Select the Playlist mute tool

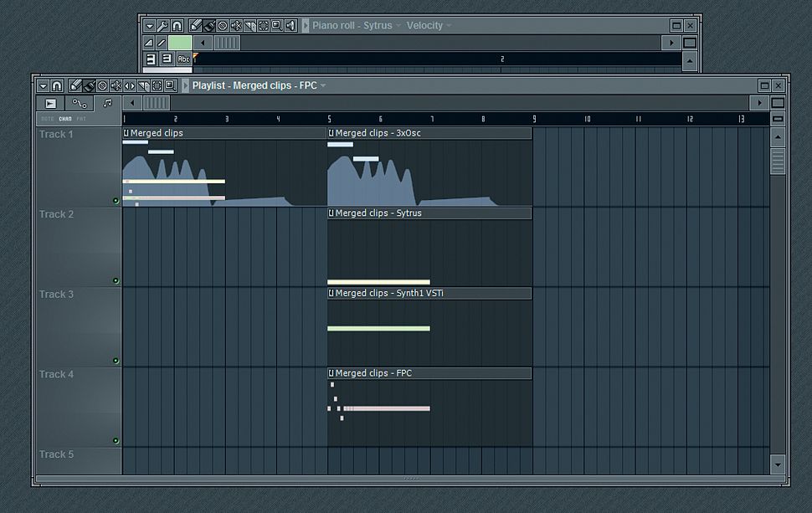(116, 85)
